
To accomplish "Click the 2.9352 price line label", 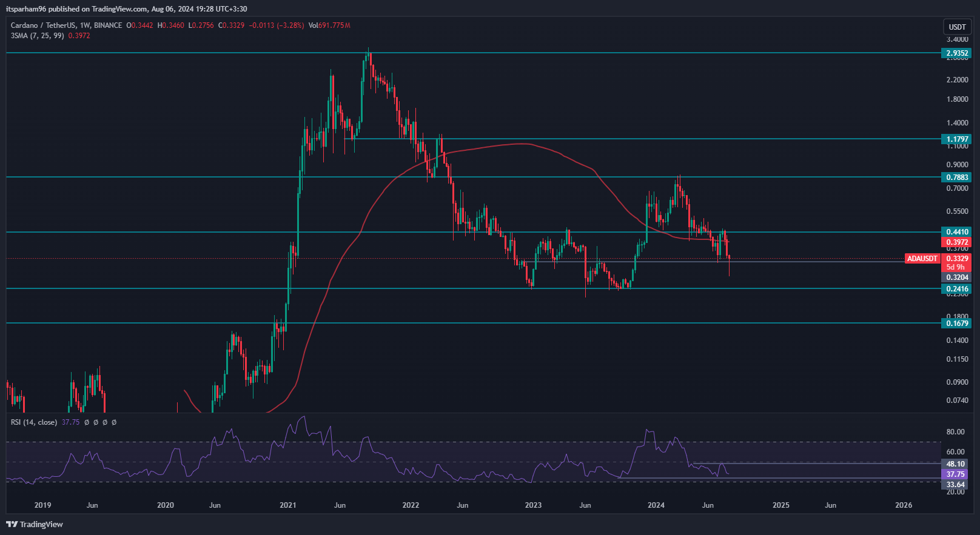I will click(957, 53).
